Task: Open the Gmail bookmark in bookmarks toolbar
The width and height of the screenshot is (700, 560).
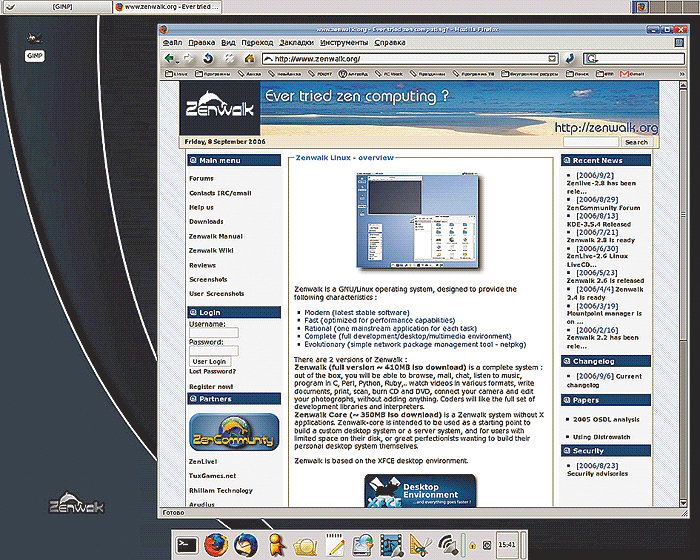Action: click(x=632, y=74)
